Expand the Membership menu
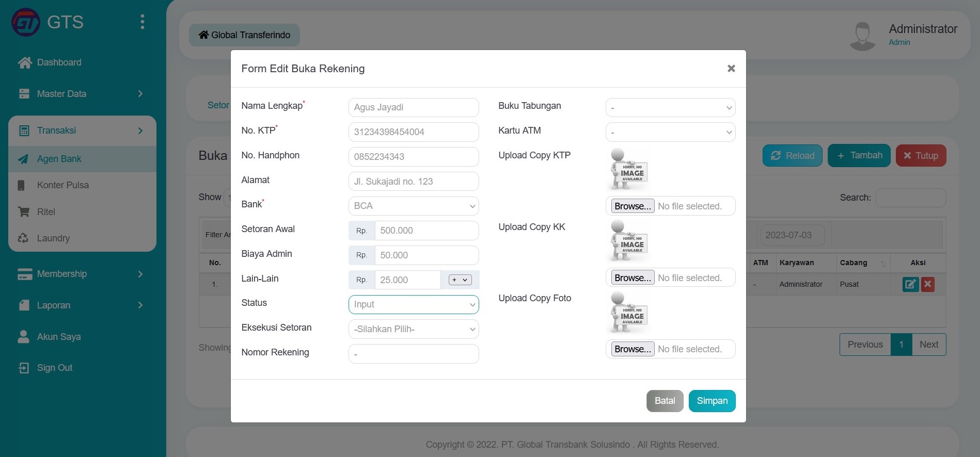980x457 pixels. (x=82, y=274)
